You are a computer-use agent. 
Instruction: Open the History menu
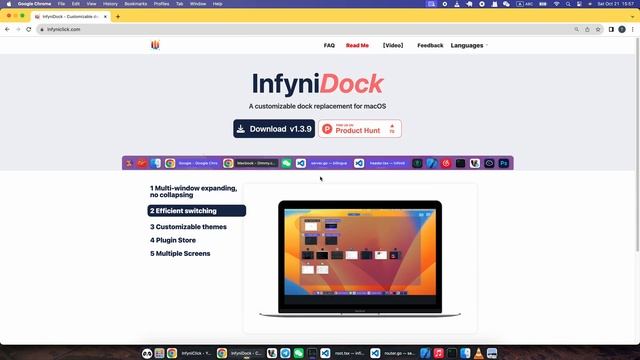tap(110, 4)
